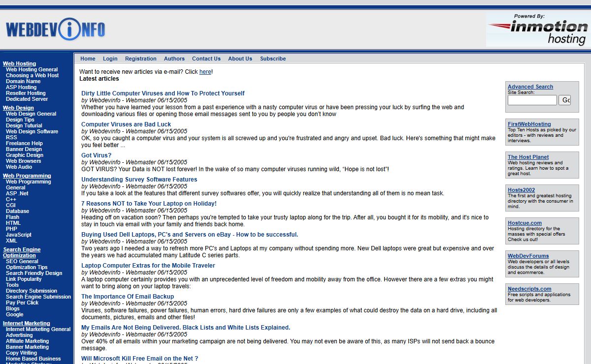Open the Advanced Search link
The image size is (591, 364).
pos(530,87)
